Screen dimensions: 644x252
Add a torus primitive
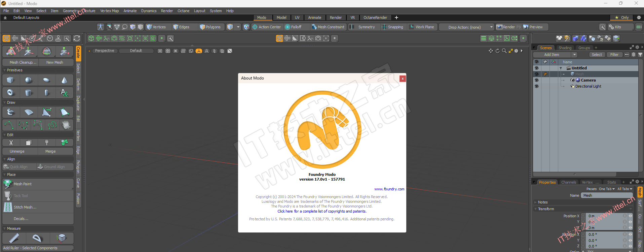pyautogui.click(x=11, y=92)
